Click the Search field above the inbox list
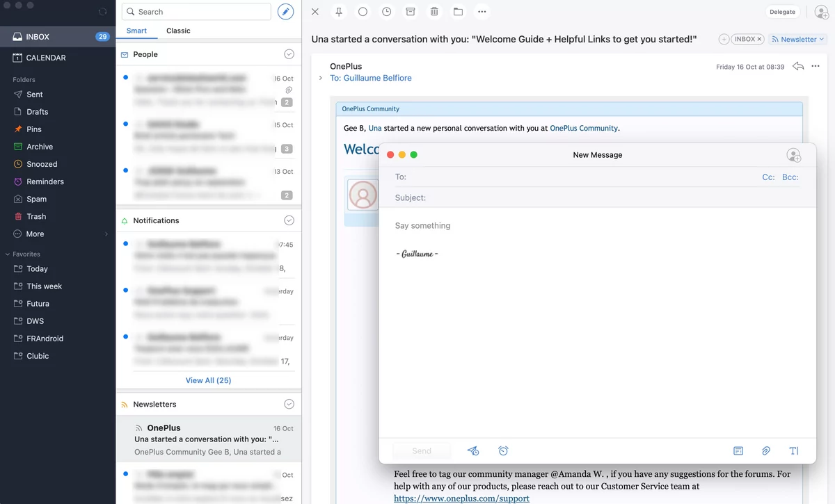The width and height of the screenshot is (835, 504). (x=196, y=12)
